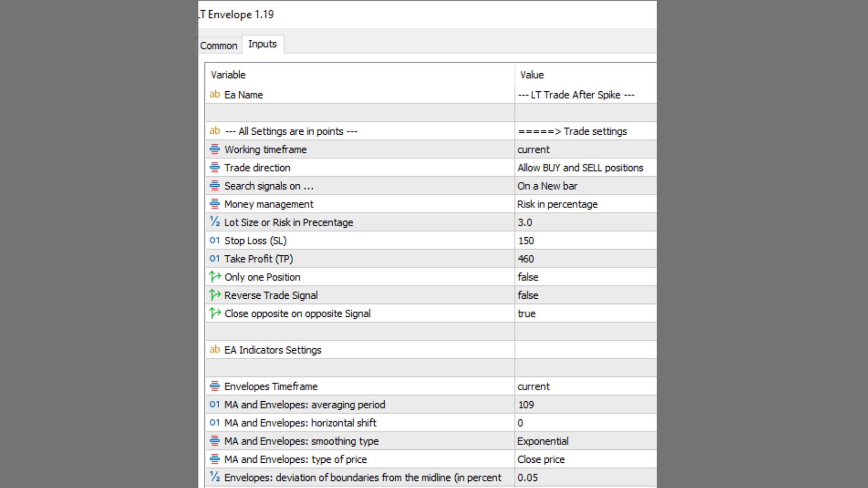Click the integer icon next to Stop Loss (SL)

click(214, 240)
